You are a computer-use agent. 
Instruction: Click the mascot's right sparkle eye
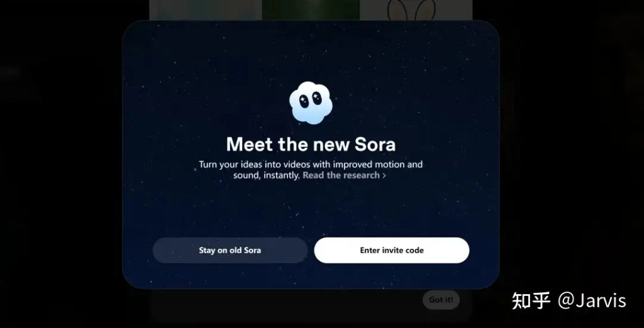[x=317, y=98]
